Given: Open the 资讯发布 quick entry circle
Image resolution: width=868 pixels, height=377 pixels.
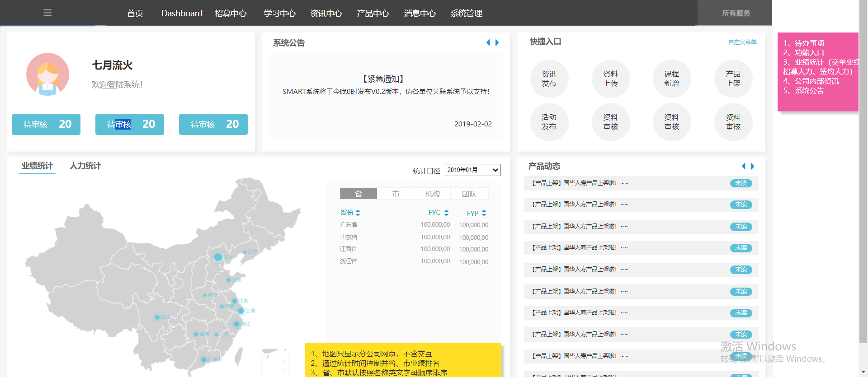Looking at the screenshot, I should (549, 79).
